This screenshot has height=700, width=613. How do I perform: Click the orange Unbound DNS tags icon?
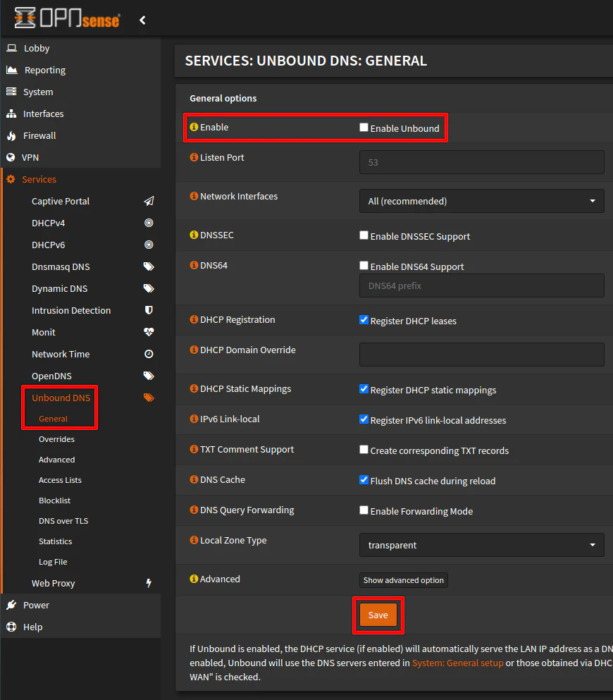tap(149, 398)
